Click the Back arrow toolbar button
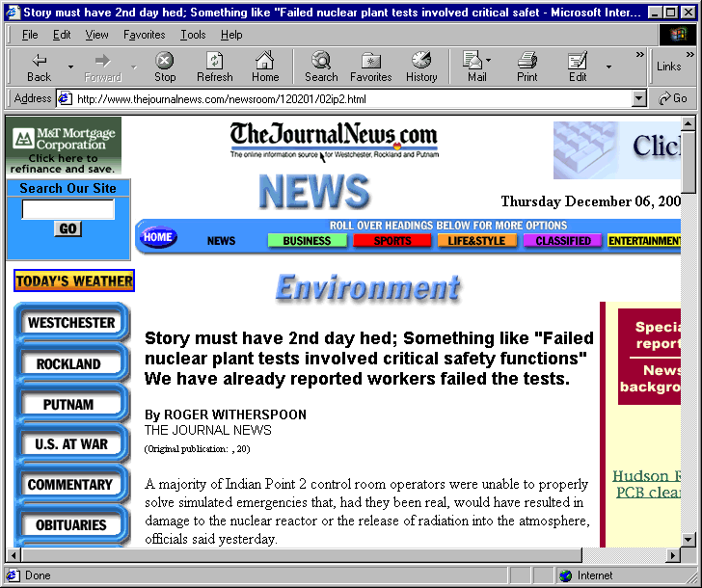 39,67
